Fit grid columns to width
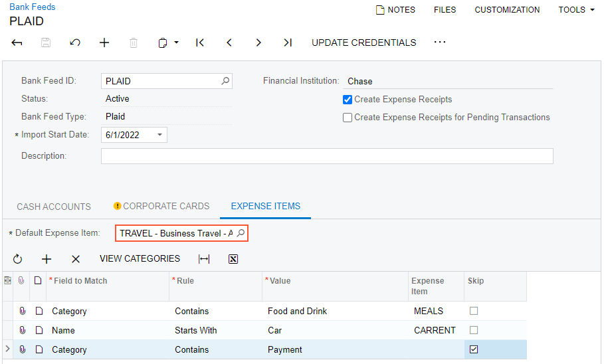 (x=204, y=259)
